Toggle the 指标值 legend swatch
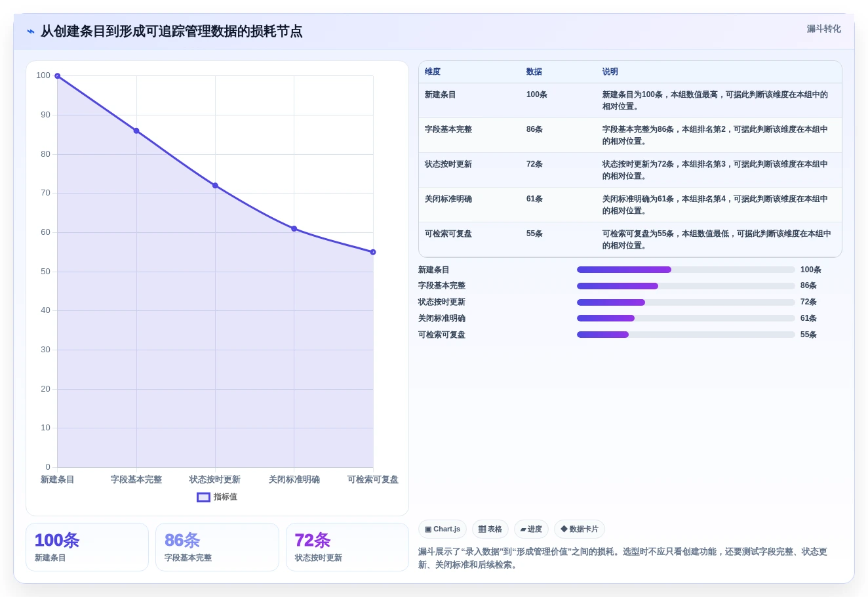 point(204,497)
